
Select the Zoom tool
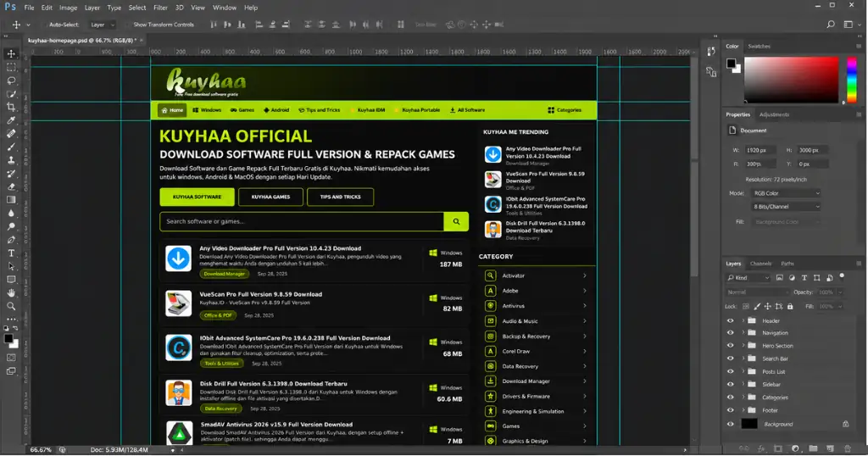(11, 306)
